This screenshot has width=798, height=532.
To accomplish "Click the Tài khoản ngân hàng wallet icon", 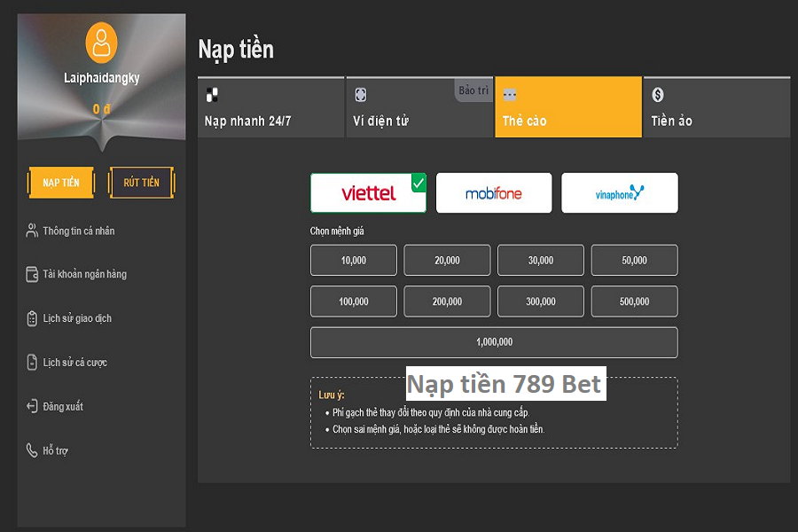I will click(32, 274).
